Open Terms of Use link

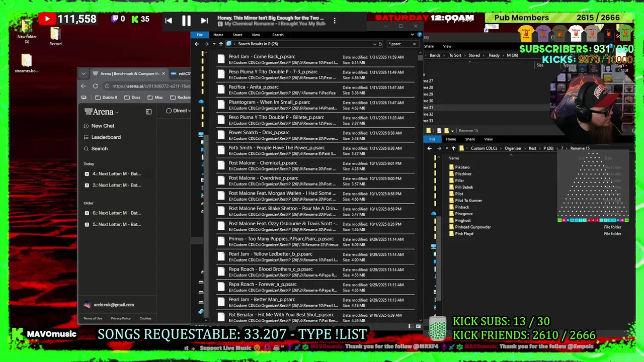[93, 318]
